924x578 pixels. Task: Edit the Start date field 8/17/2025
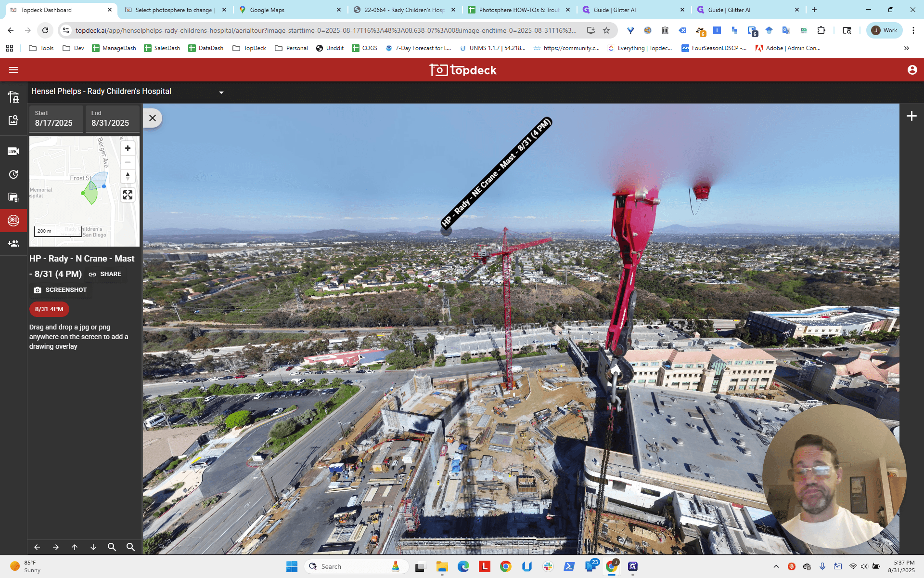[x=56, y=118]
